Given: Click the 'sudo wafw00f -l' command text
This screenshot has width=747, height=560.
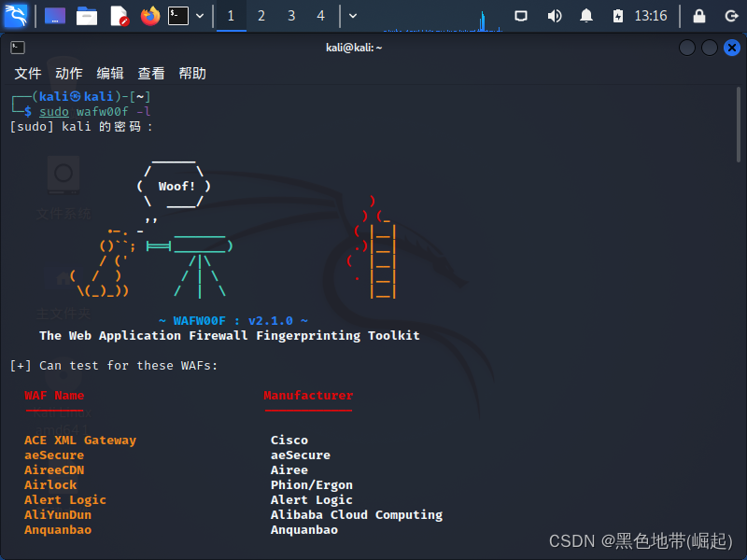Looking at the screenshot, I should pos(95,112).
